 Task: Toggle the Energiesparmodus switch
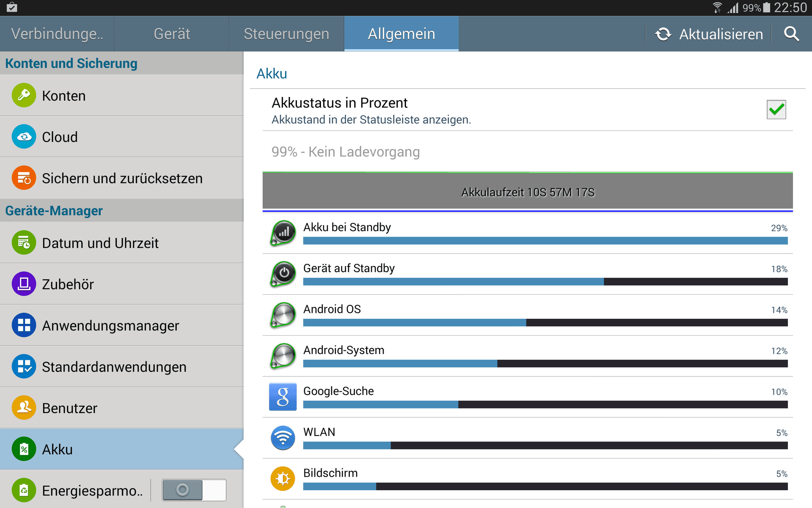pyautogui.click(x=194, y=490)
